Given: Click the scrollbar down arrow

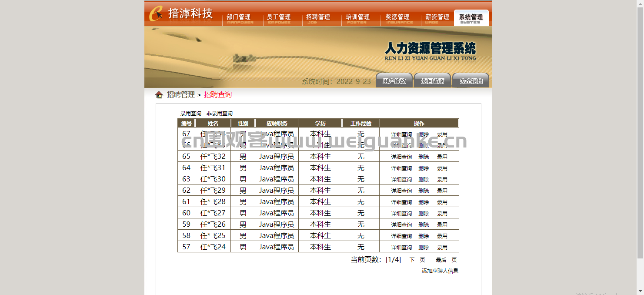Looking at the screenshot, I should [x=640, y=291].
